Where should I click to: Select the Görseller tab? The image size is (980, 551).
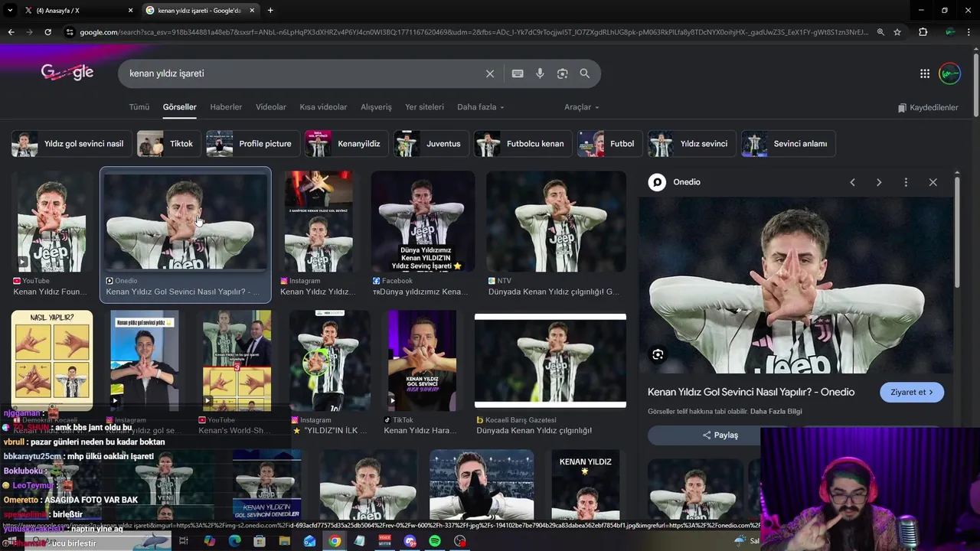pyautogui.click(x=180, y=107)
